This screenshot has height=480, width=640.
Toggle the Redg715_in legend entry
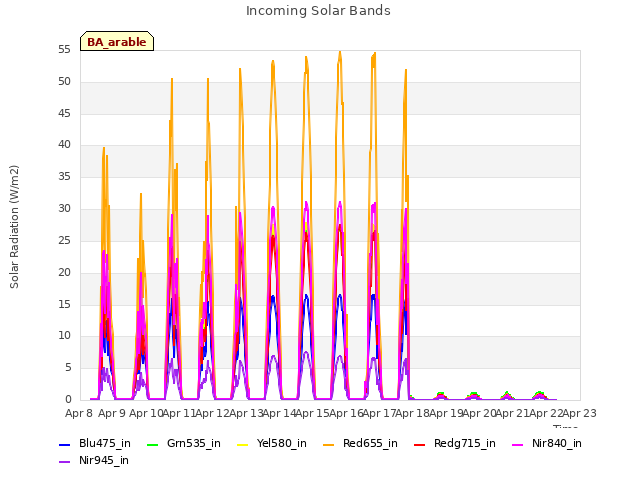click(x=455, y=444)
